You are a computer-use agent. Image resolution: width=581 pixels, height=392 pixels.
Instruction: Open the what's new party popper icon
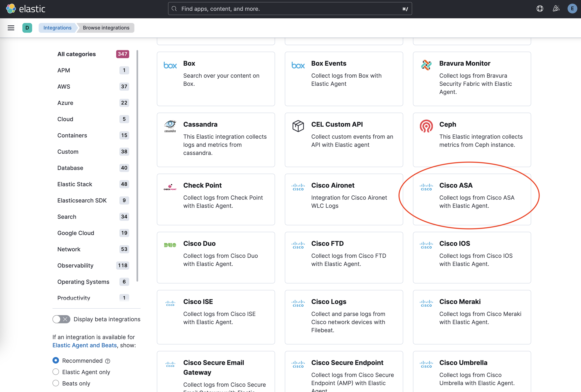pyautogui.click(x=556, y=9)
